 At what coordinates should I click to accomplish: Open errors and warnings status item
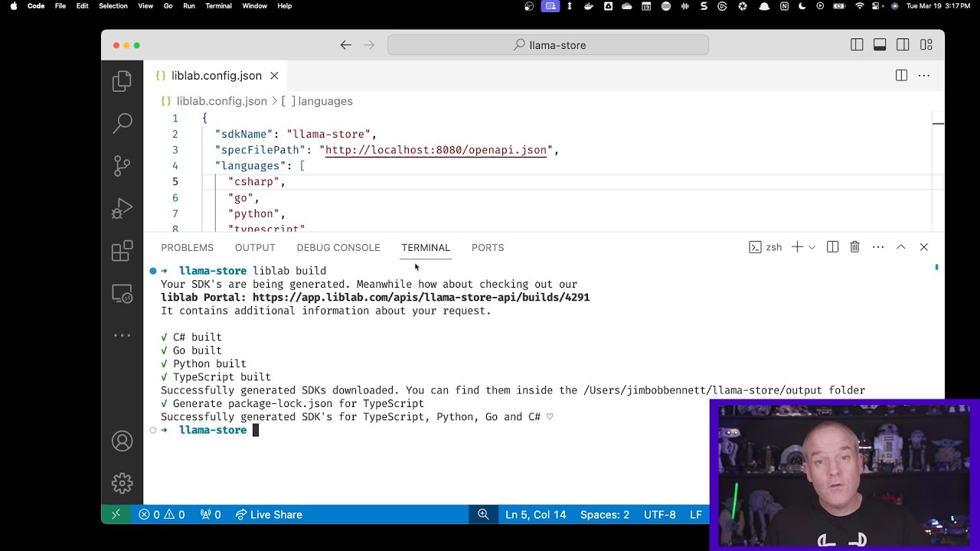(x=162, y=515)
